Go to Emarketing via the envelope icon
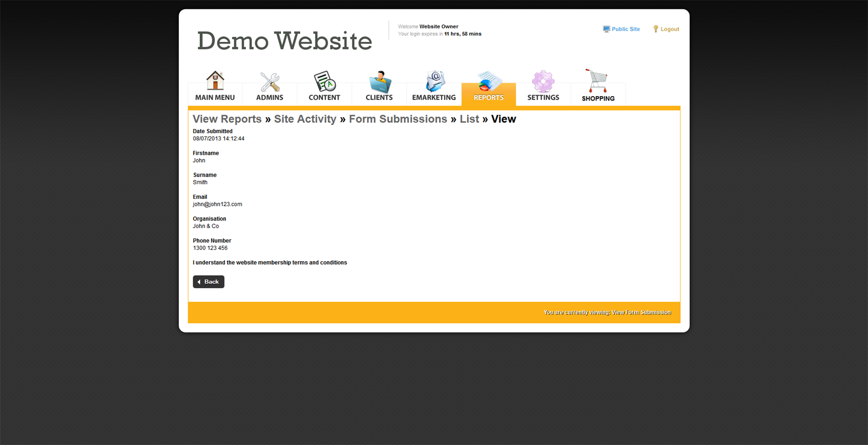The height and width of the screenshot is (445, 868). (434, 82)
